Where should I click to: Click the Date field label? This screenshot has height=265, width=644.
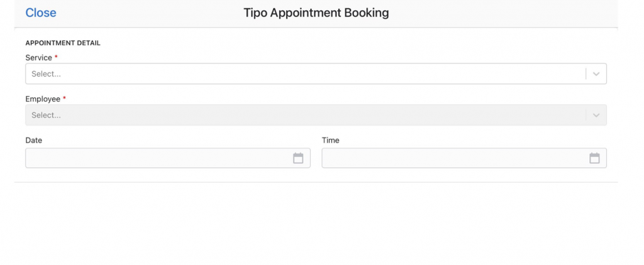coord(34,140)
